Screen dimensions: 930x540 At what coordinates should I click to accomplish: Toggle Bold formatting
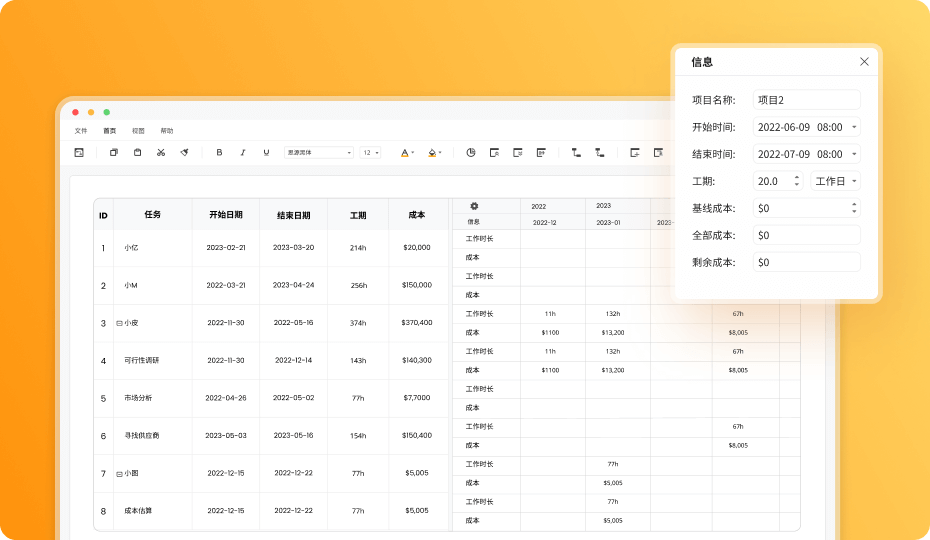pyautogui.click(x=219, y=153)
